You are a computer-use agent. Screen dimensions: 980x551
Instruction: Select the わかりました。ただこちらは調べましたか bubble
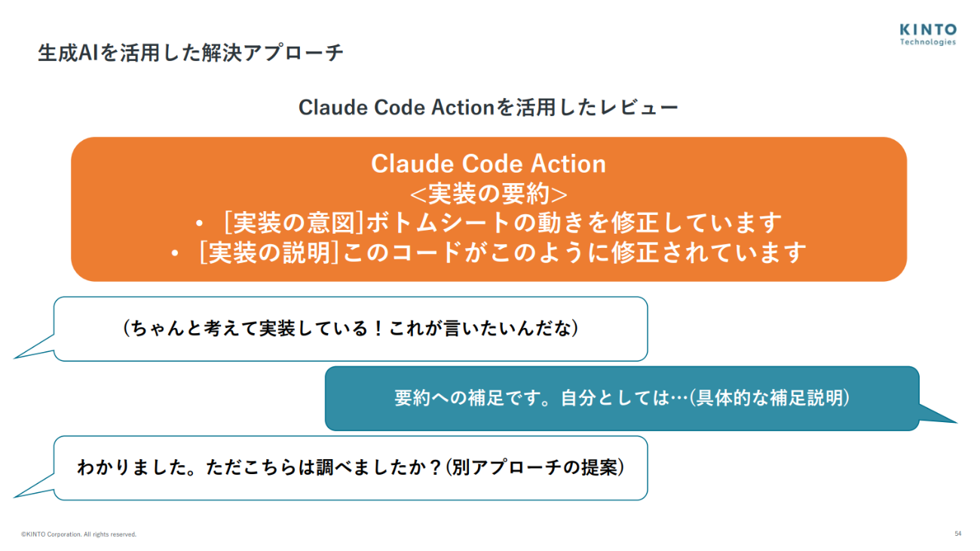click(x=351, y=467)
